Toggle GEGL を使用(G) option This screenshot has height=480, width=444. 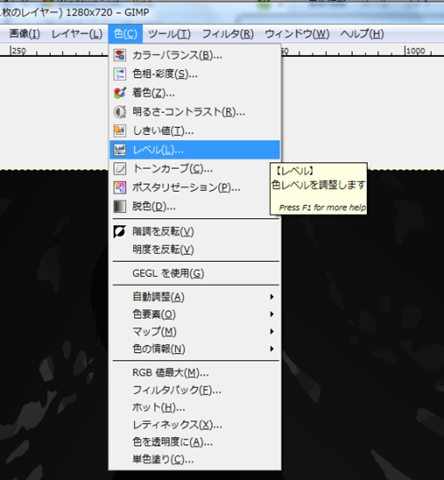(195, 273)
